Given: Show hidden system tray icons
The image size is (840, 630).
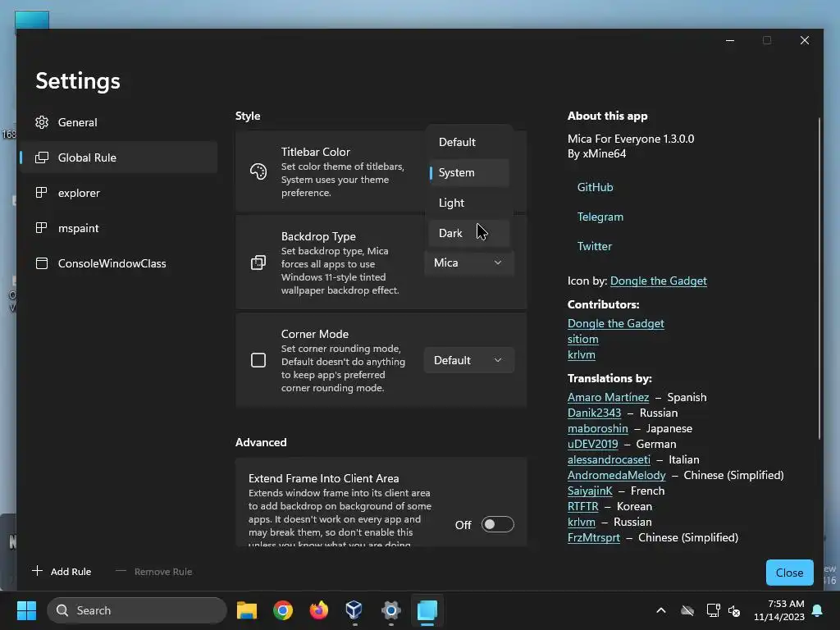Looking at the screenshot, I should pyautogui.click(x=661, y=610).
